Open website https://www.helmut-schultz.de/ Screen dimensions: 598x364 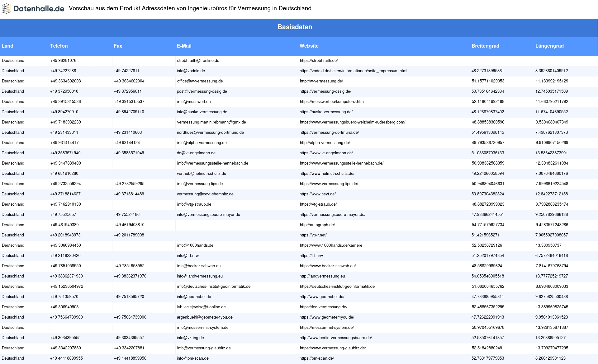[327, 174]
